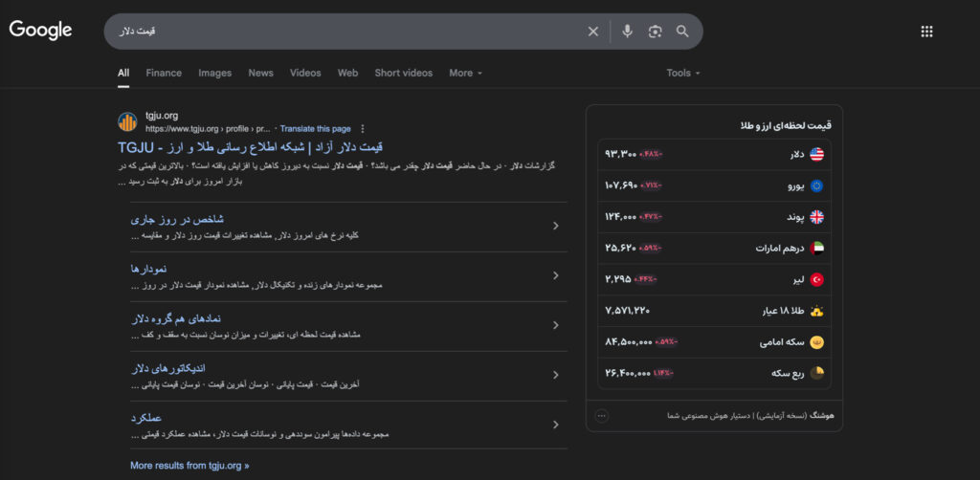Open the More dropdown

pos(466,73)
